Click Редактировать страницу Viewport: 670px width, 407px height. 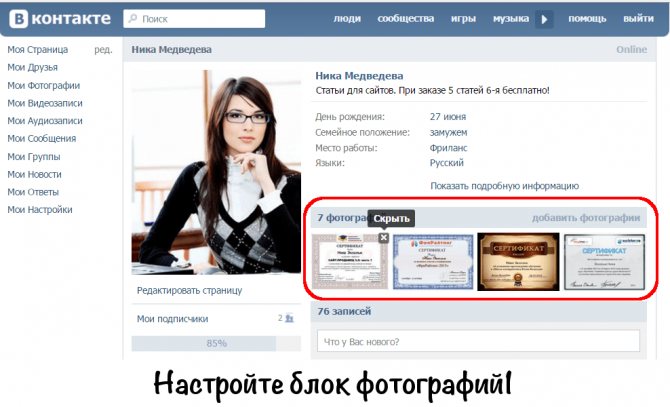tap(189, 290)
